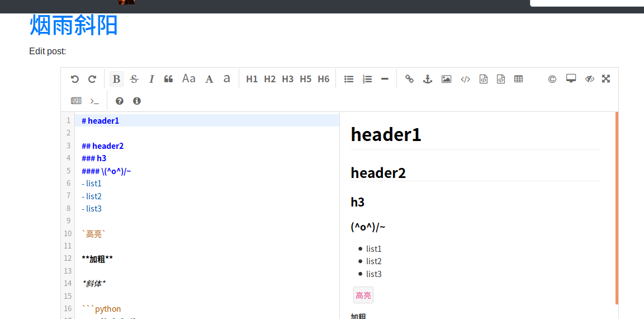Insert an ordered numbered list
This screenshot has height=319, width=644.
click(367, 79)
